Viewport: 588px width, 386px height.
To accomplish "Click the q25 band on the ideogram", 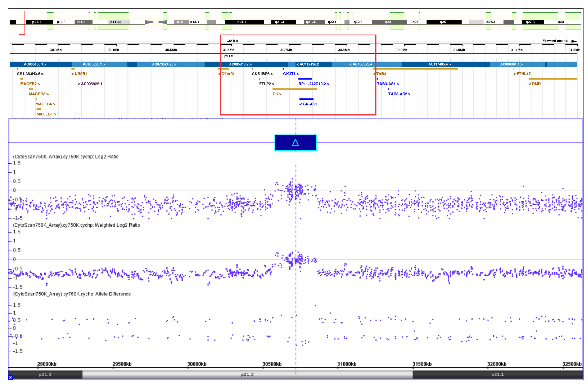I will (x=444, y=22).
